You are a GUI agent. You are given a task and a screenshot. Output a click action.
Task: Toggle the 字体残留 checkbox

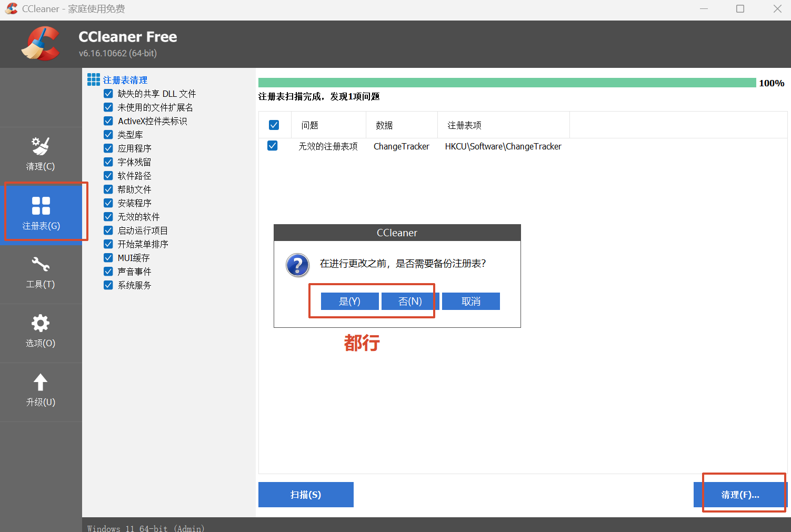click(x=108, y=162)
